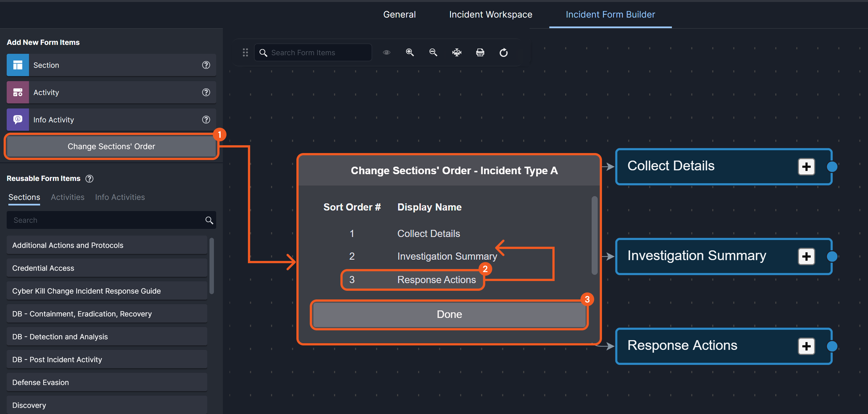Switch to the Incident Workspace tab
868x414 pixels.
coord(490,14)
